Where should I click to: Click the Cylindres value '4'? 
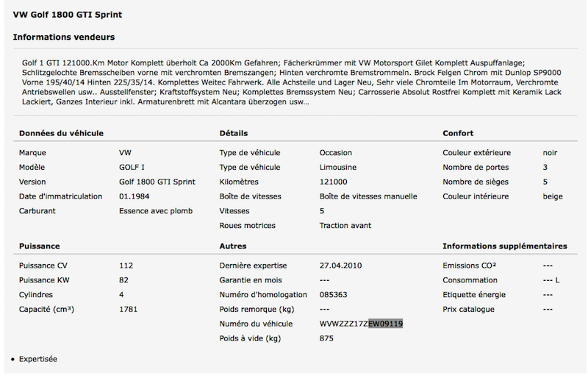121,295
